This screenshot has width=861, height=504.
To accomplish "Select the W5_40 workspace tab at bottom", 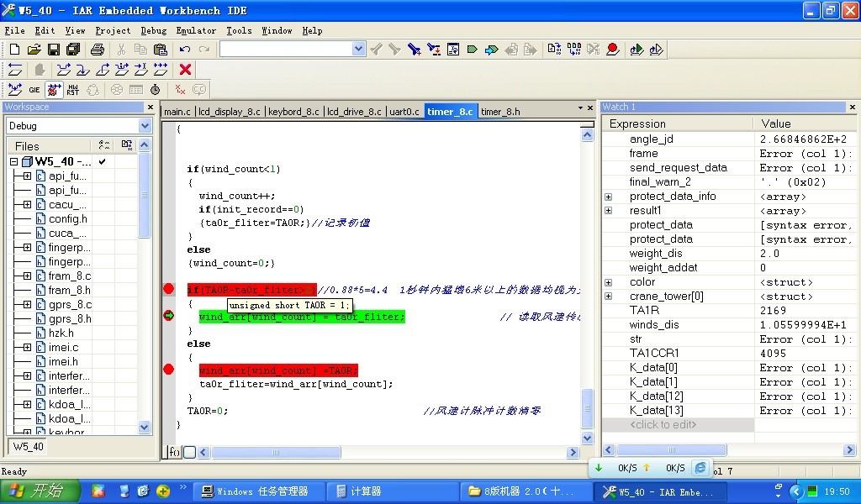I will click(28, 446).
